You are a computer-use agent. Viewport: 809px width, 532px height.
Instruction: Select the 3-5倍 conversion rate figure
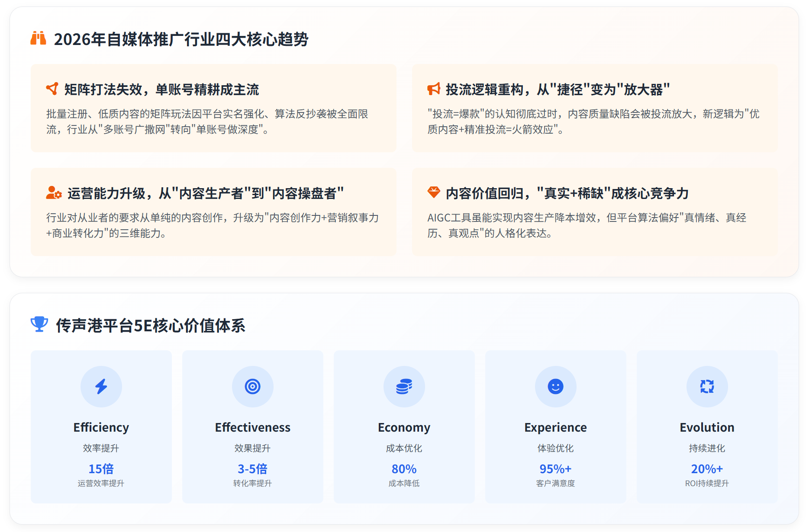(253, 469)
